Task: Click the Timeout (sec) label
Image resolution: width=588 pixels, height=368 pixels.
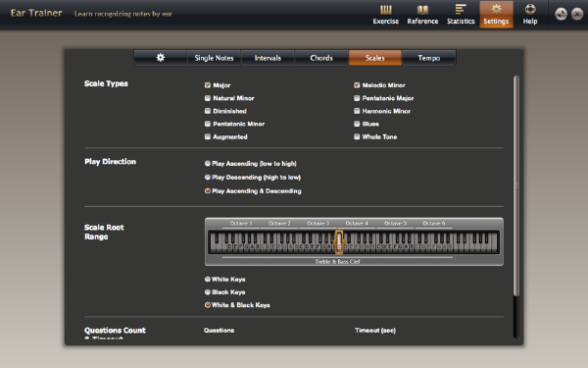Action: [x=375, y=331]
